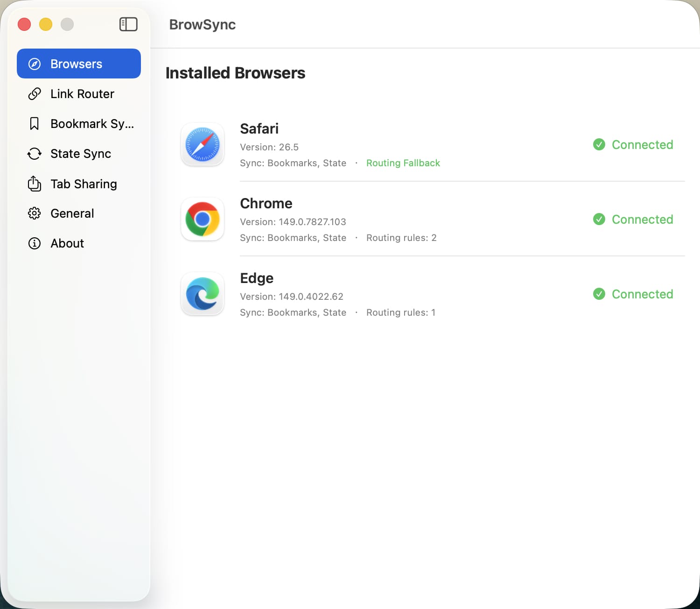Click the Edge browser app icon
Screen dimensions: 700x609
click(203, 294)
